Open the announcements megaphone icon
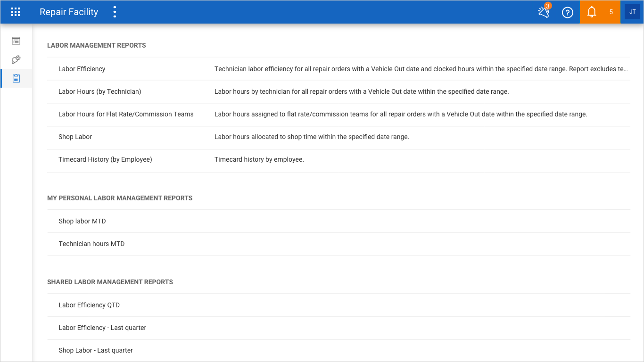This screenshot has width=644, height=362. [544, 12]
